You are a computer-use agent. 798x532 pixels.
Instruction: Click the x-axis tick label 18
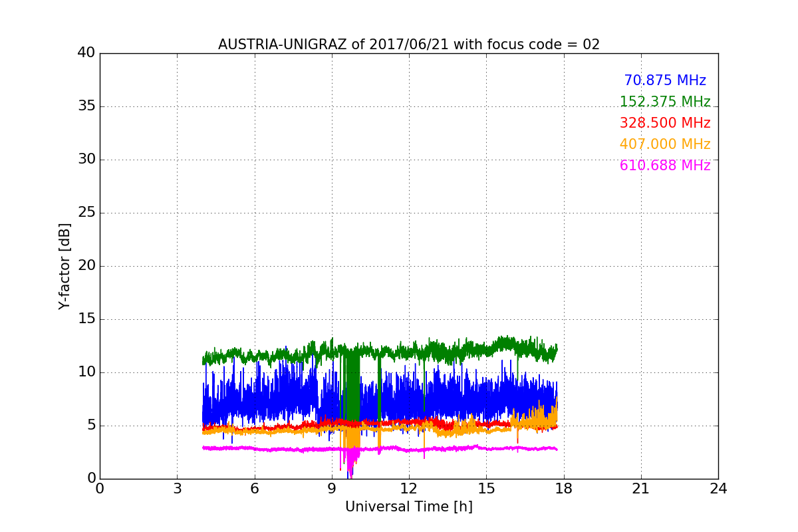tap(563, 489)
